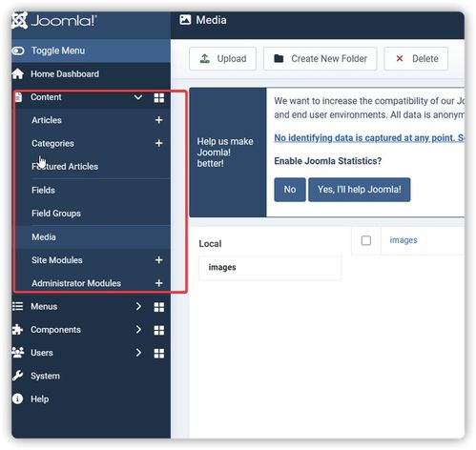Click the System wrench icon
Viewport: 476px width, 450px height.
click(x=17, y=376)
